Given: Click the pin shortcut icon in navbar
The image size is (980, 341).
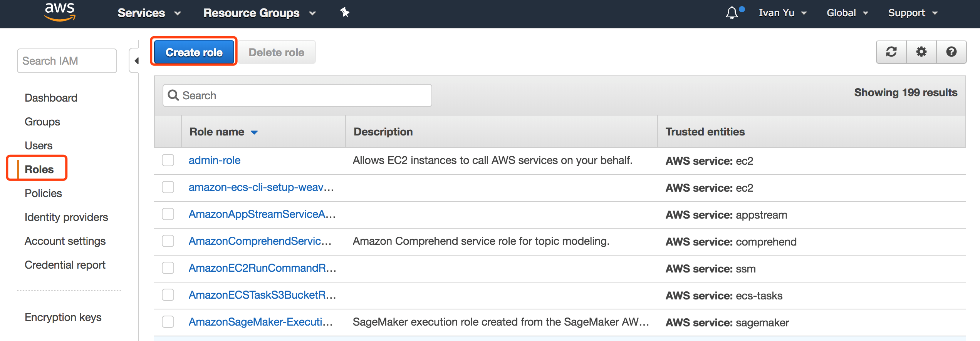Looking at the screenshot, I should point(344,13).
